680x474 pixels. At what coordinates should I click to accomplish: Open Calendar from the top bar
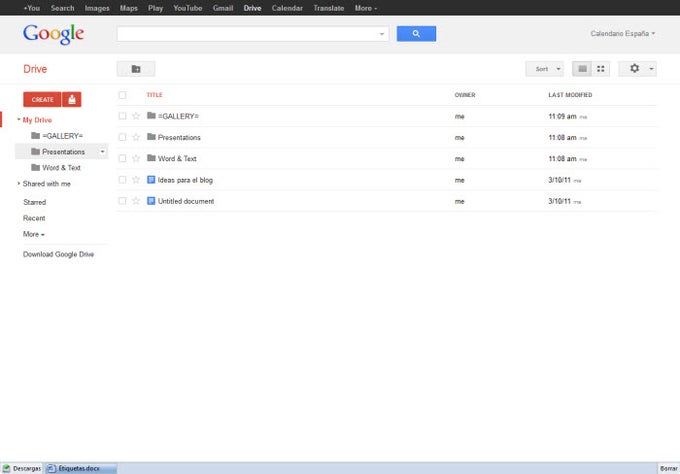coord(287,8)
